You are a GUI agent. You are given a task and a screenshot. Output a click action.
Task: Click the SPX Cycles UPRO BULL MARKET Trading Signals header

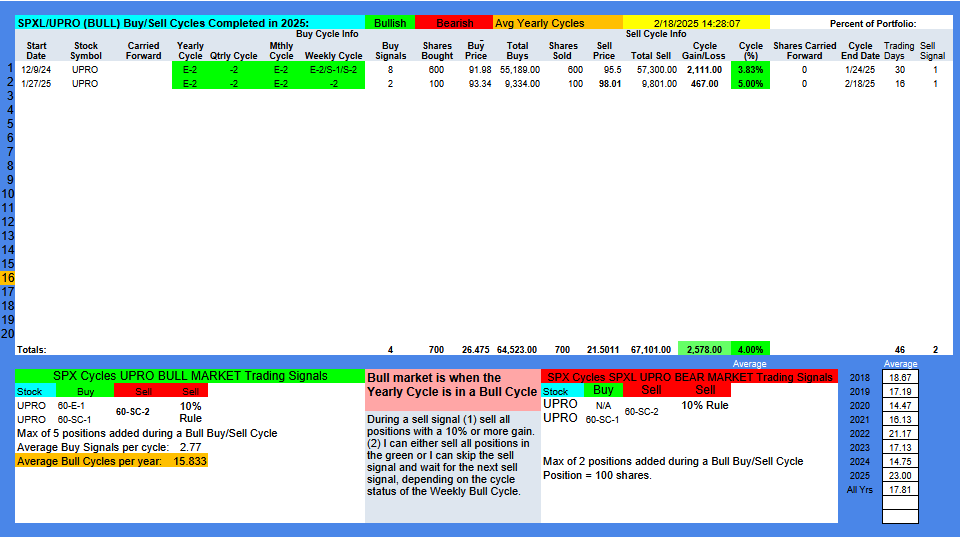point(190,376)
